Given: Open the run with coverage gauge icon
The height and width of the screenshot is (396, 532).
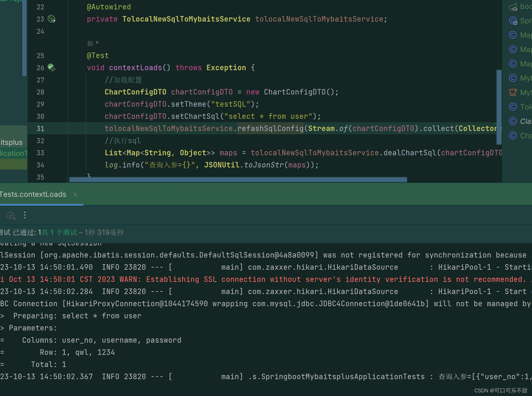Looking at the screenshot, I should pos(11,216).
